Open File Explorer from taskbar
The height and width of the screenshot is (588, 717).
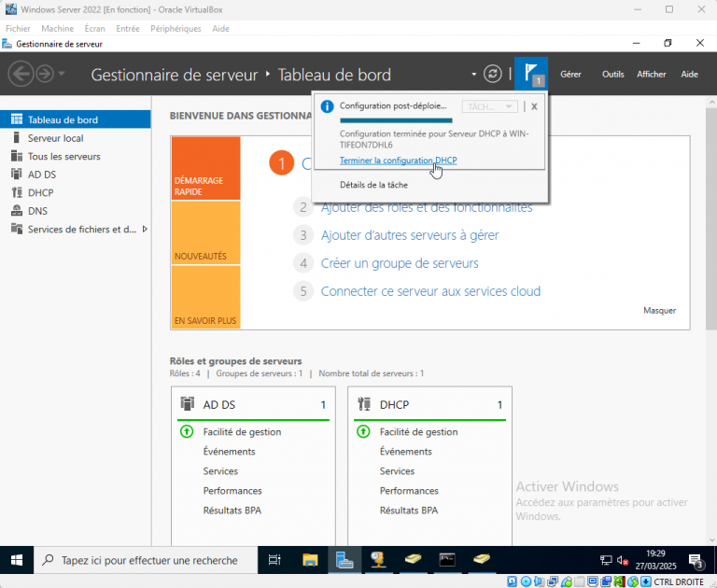point(310,560)
